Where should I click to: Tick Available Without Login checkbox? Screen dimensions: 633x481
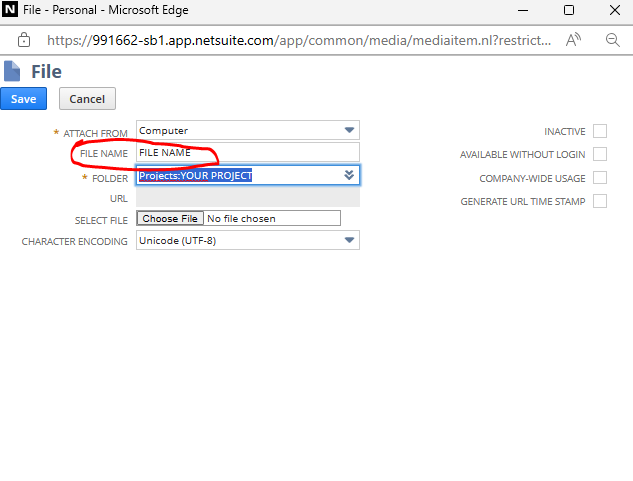point(600,154)
